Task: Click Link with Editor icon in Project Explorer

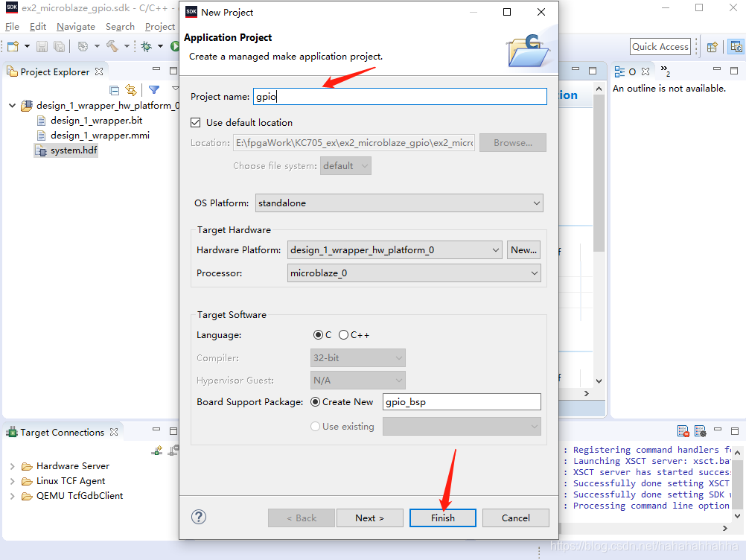Action: click(x=131, y=90)
